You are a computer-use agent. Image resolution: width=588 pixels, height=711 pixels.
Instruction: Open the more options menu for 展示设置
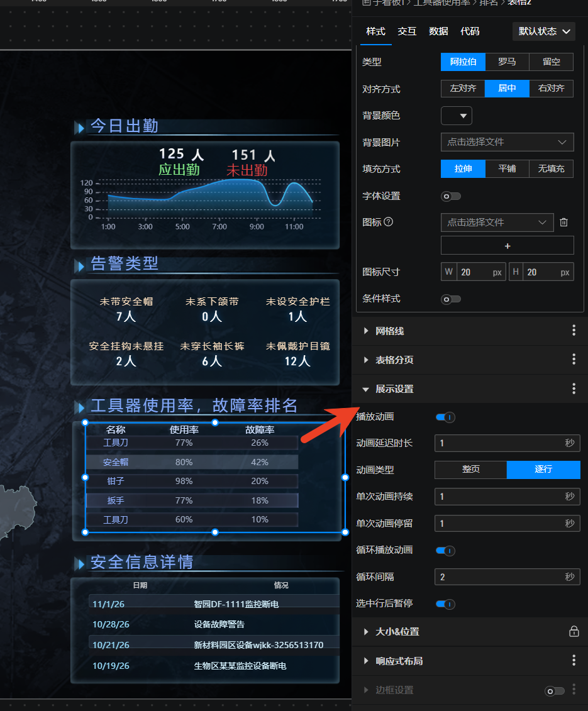point(574,389)
